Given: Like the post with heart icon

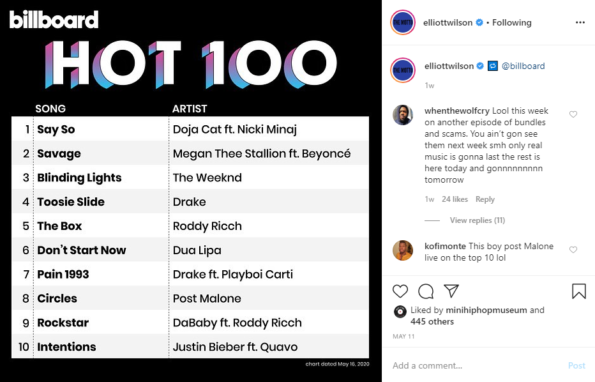Looking at the screenshot, I should coord(400,291).
